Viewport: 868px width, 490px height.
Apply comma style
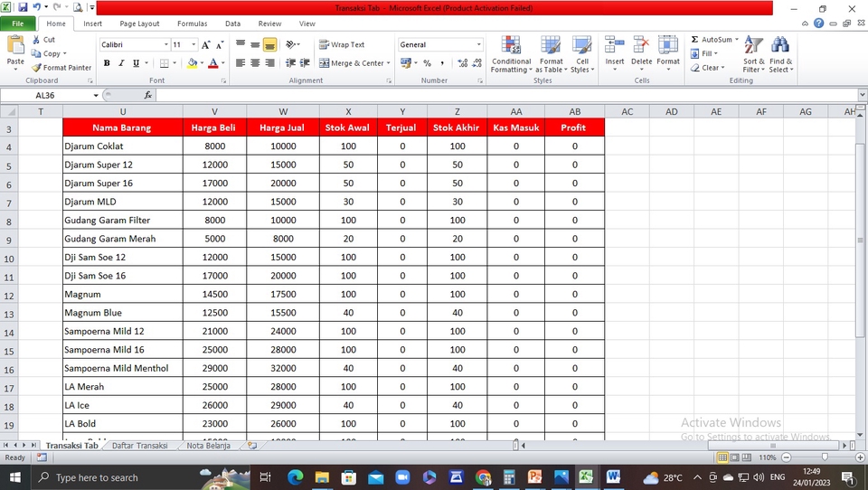pyautogui.click(x=442, y=63)
